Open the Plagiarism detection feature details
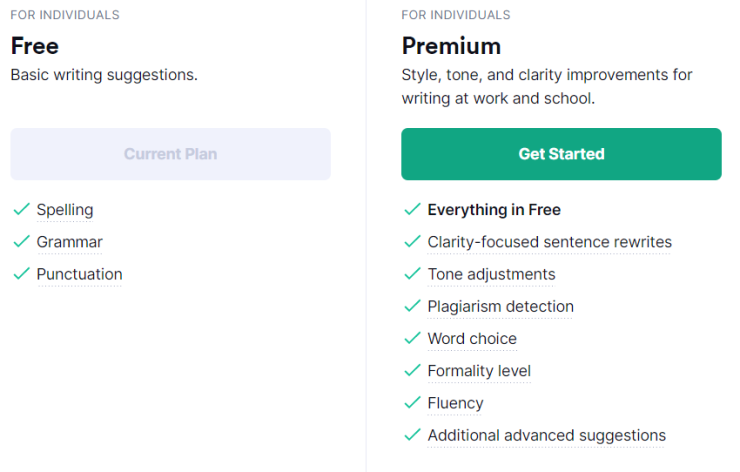 pos(500,307)
